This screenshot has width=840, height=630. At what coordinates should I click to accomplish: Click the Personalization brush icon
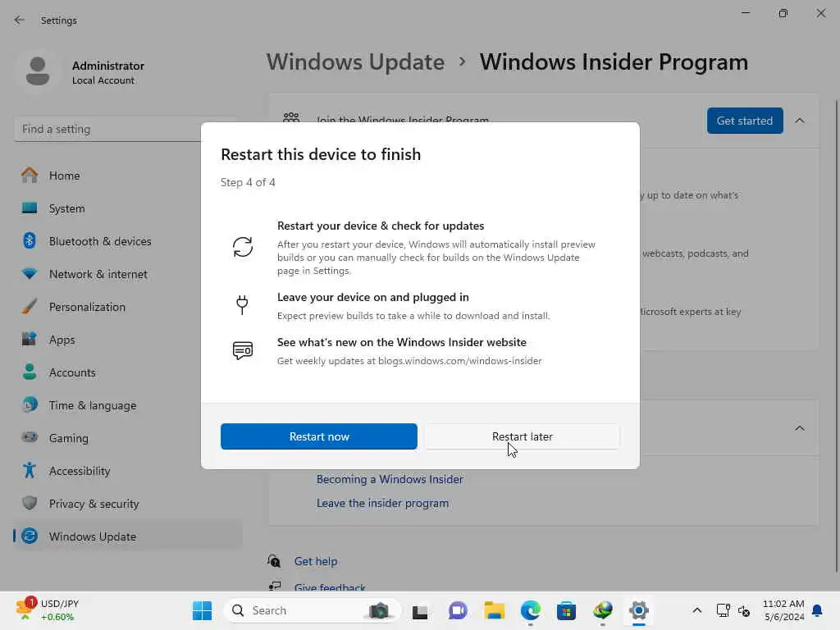pos(30,307)
